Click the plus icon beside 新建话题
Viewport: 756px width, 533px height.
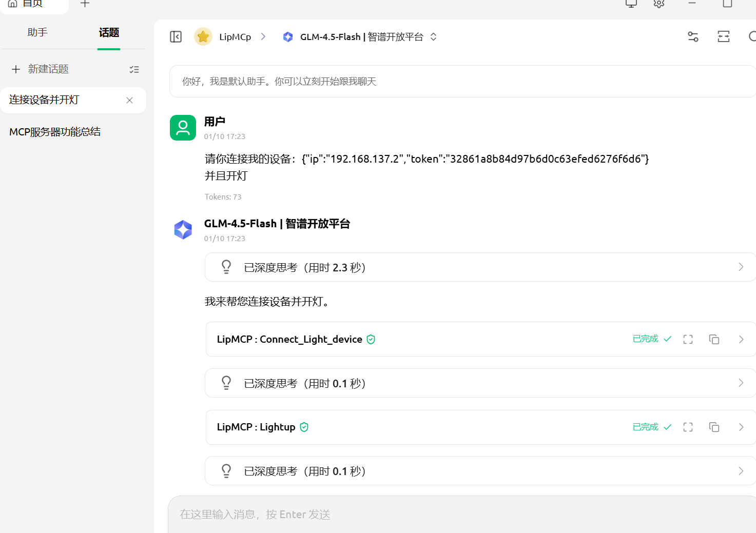coord(16,69)
